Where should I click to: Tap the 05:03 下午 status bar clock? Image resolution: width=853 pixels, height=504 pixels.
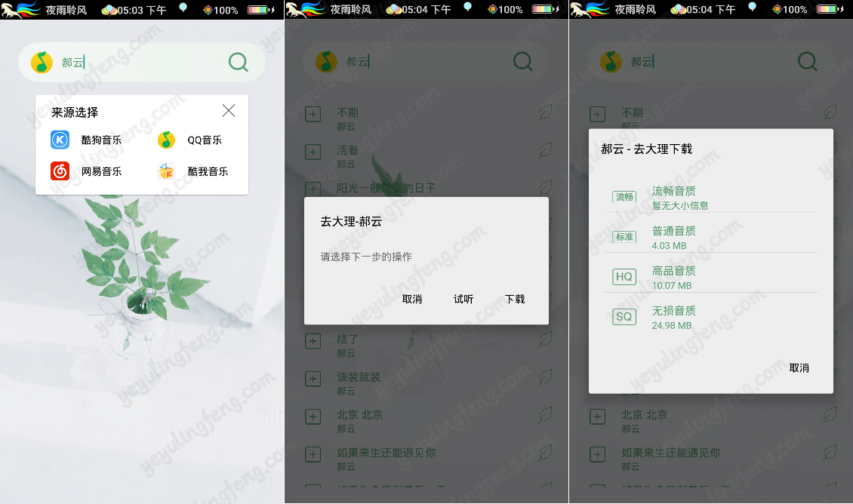tap(141, 10)
